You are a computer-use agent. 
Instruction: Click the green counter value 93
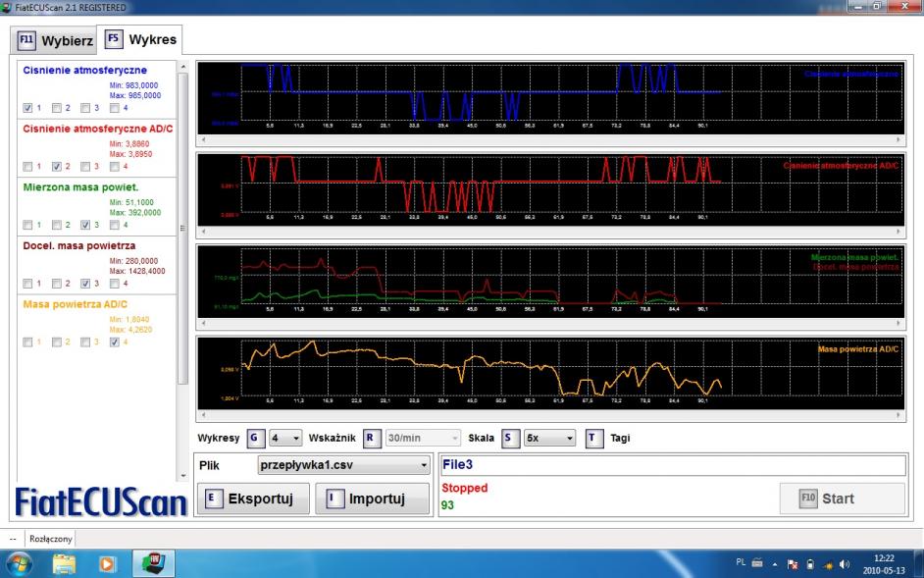pos(447,505)
